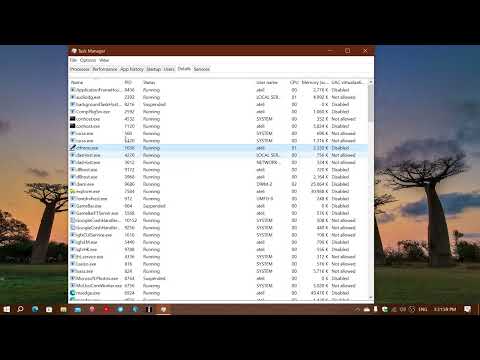The image size is (480, 360).
Task: Click the icon beside GoogleCrashHandler PID 10152
Action: point(73,220)
